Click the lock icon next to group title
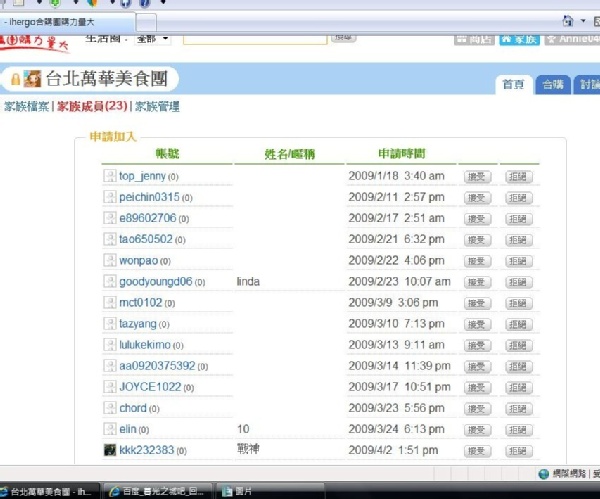Viewport: 600px width, 499px height. [x=15, y=79]
